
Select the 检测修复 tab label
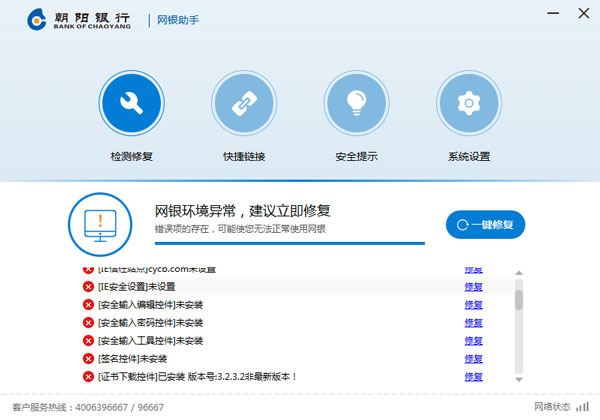132,156
